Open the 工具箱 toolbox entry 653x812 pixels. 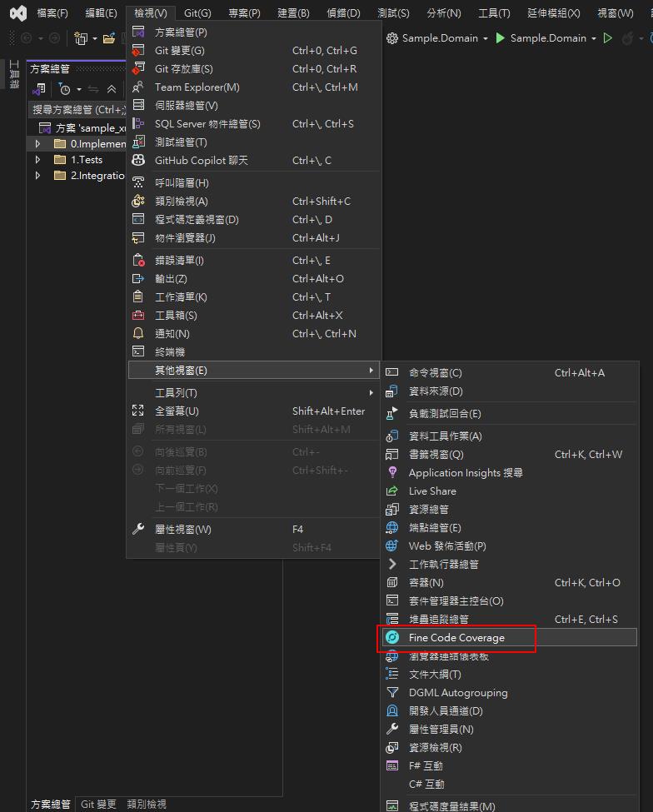[x=176, y=316]
